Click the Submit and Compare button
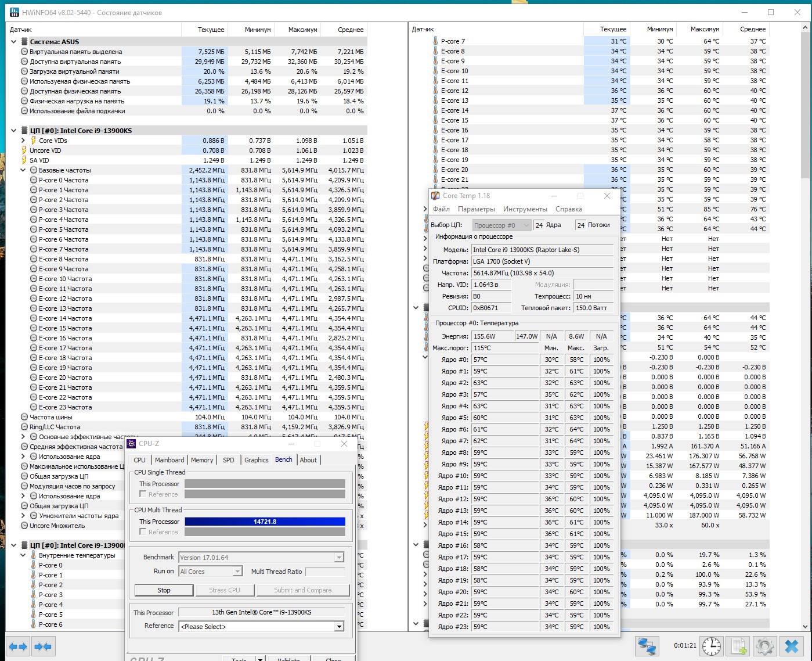Viewport: 812px width, 661px height. (x=303, y=590)
